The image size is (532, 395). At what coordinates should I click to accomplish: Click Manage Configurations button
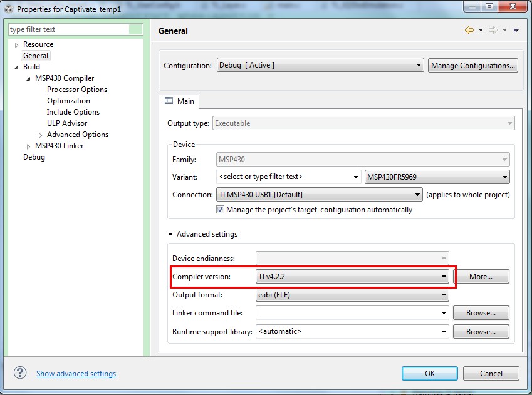[473, 66]
